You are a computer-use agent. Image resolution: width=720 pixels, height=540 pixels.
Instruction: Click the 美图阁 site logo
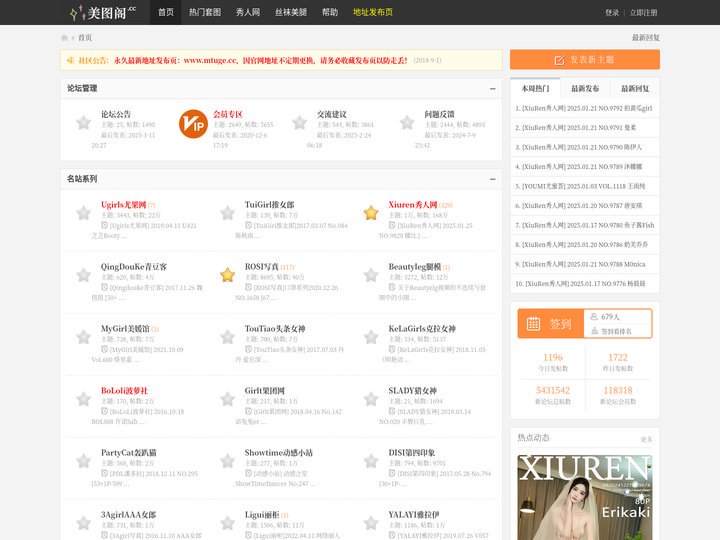(103, 12)
